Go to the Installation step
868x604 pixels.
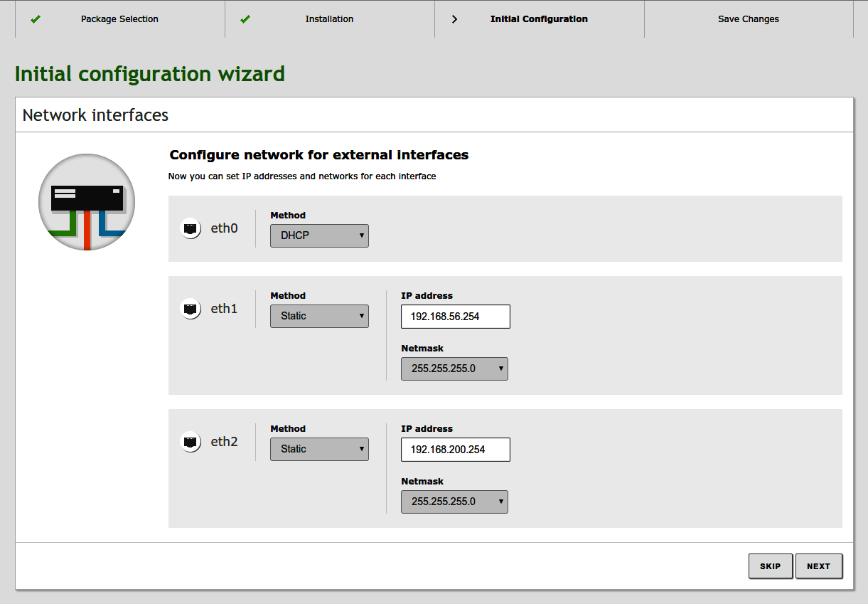(x=329, y=19)
